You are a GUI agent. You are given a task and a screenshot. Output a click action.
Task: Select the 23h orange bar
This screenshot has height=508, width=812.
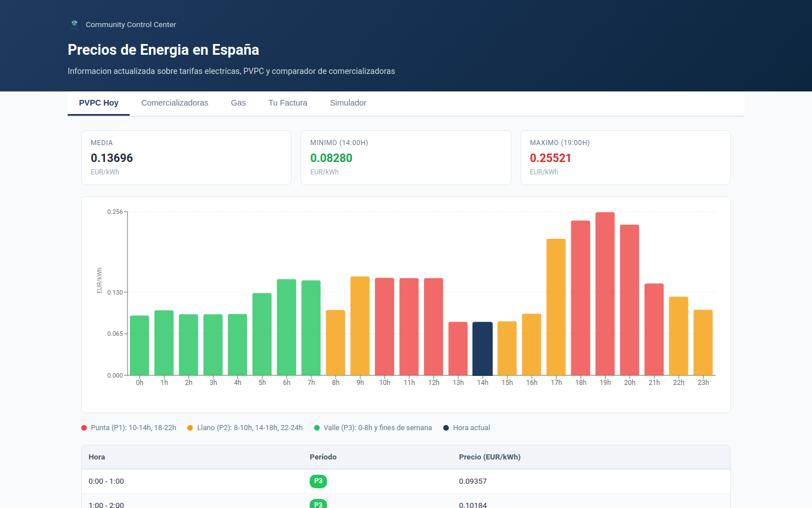click(x=703, y=343)
